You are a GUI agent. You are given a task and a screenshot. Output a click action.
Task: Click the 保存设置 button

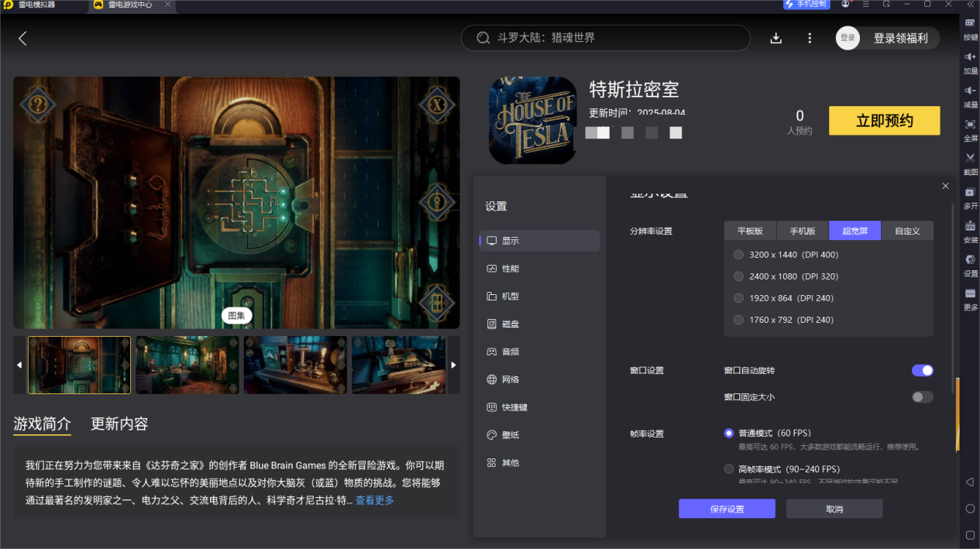pos(727,509)
